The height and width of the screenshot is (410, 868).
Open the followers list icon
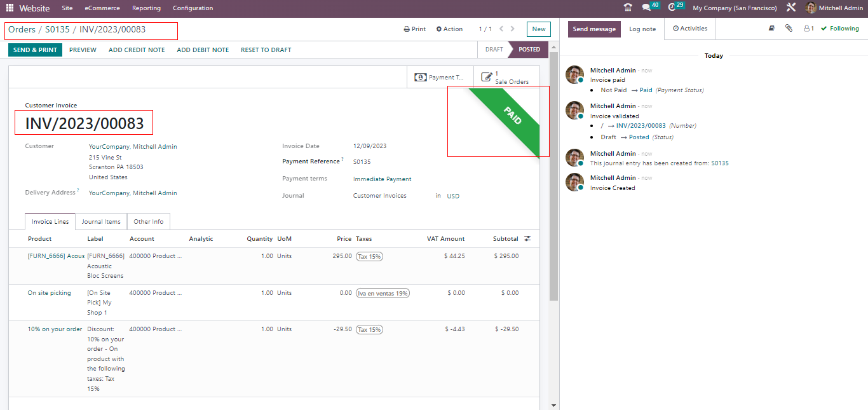pyautogui.click(x=808, y=29)
